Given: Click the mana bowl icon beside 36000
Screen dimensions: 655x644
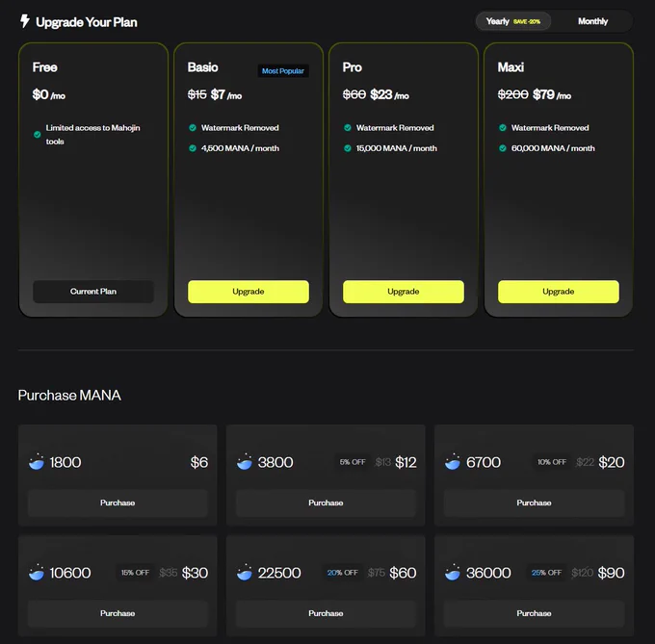Looking at the screenshot, I should 453,572.
